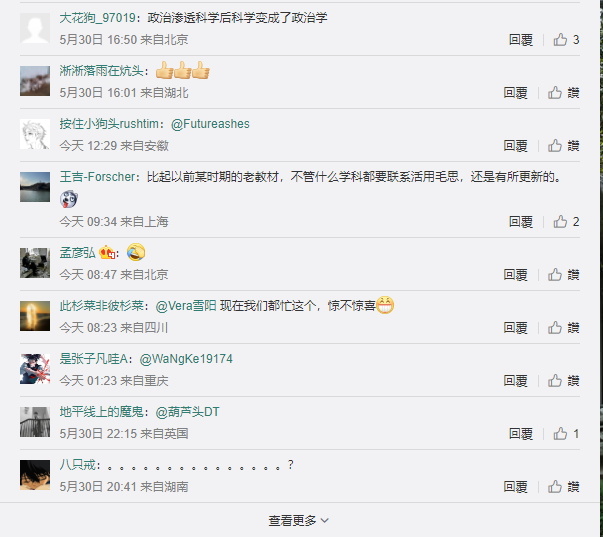Reply to 大花狗_97019's comment
The height and width of the screenshot is (537, 603).
tap(521, 40)
